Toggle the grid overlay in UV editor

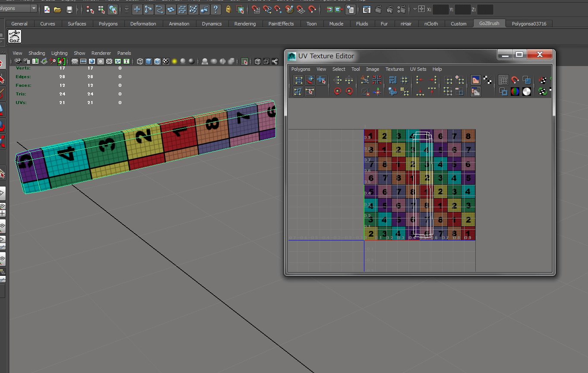click(x=503, y=79)
